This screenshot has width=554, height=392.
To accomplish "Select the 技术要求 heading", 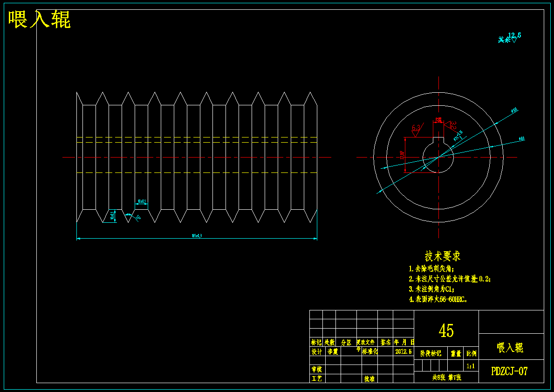I will [442, 256].
